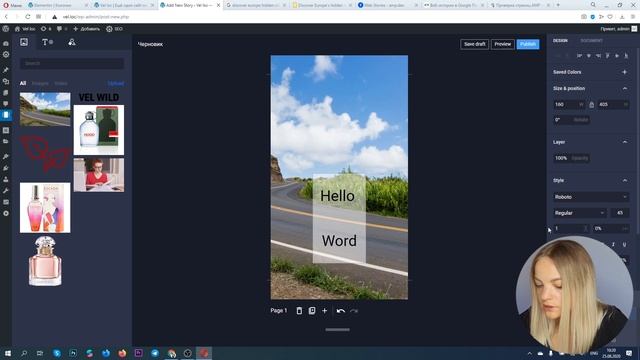The image size is (640, 360).
Task: Undo the last action
Action: coord(341,311)
